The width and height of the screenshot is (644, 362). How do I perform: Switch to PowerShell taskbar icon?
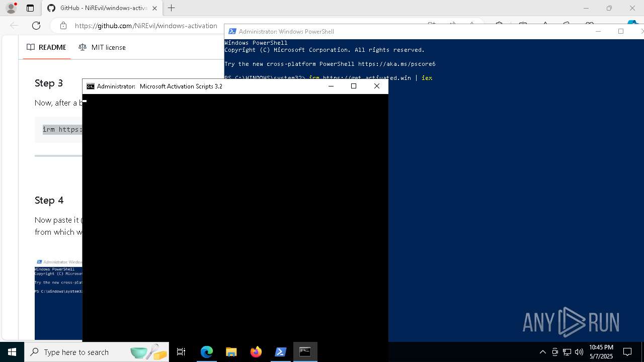[x=280, y=352]
